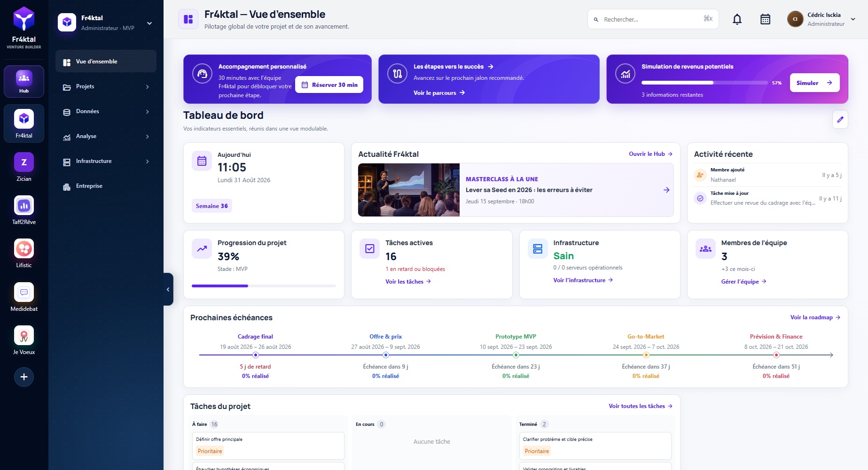Open Données in the sidebar menu

click(x=106, y=111)
